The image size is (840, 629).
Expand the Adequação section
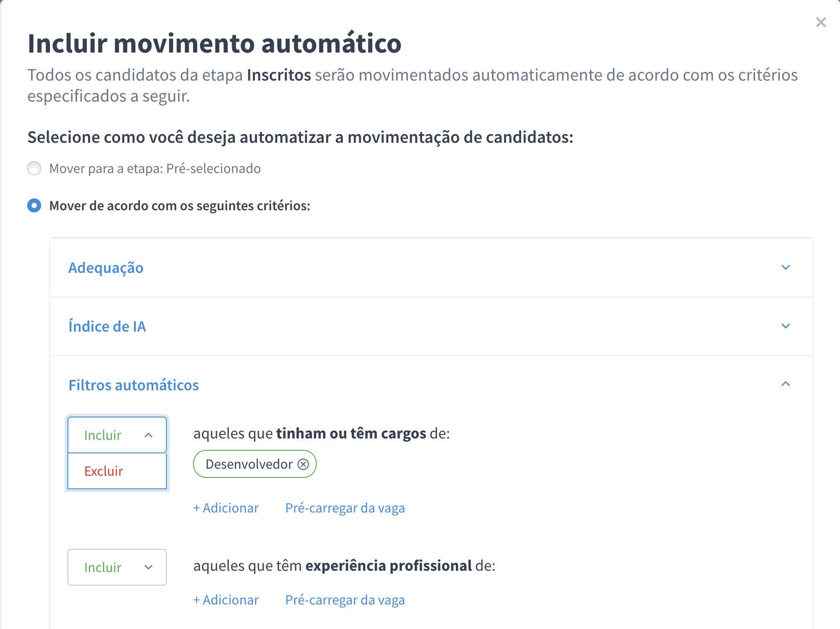106,268
